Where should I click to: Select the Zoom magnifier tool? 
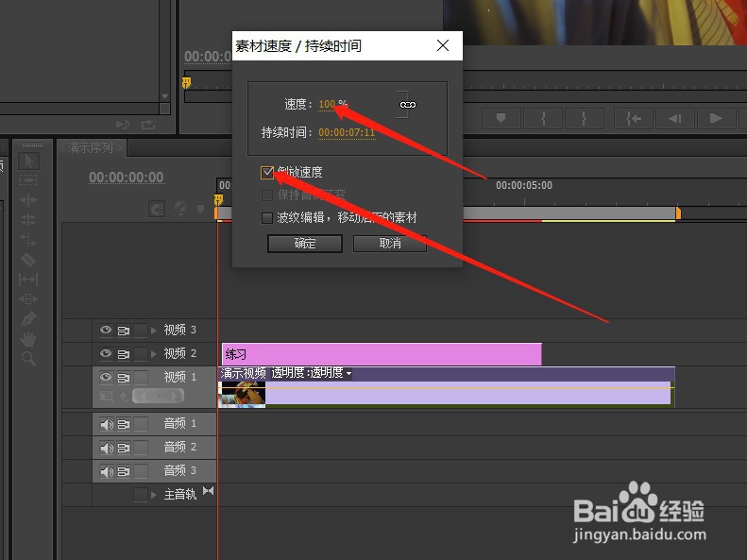pos(28,359)
